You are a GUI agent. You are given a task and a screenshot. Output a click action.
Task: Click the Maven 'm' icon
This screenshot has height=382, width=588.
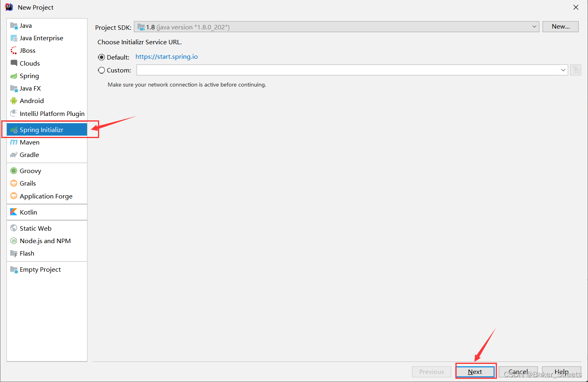[14, 142]
